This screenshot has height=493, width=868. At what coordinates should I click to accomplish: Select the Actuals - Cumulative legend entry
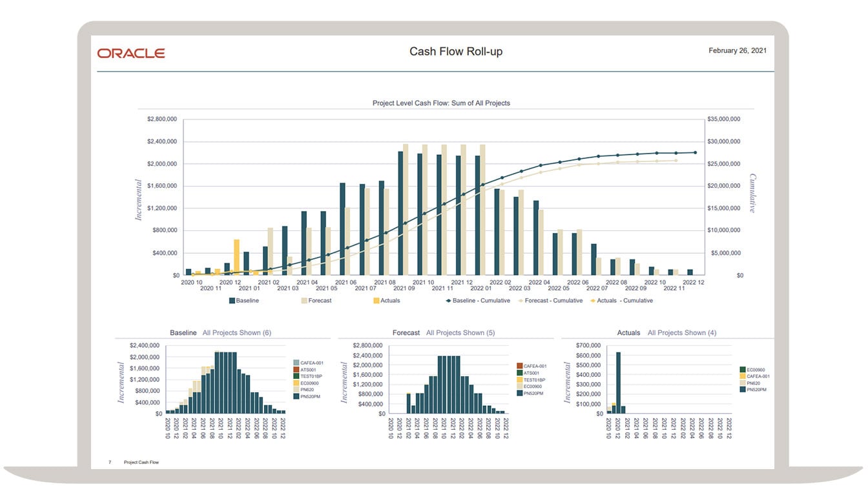[x=621, y=301]
